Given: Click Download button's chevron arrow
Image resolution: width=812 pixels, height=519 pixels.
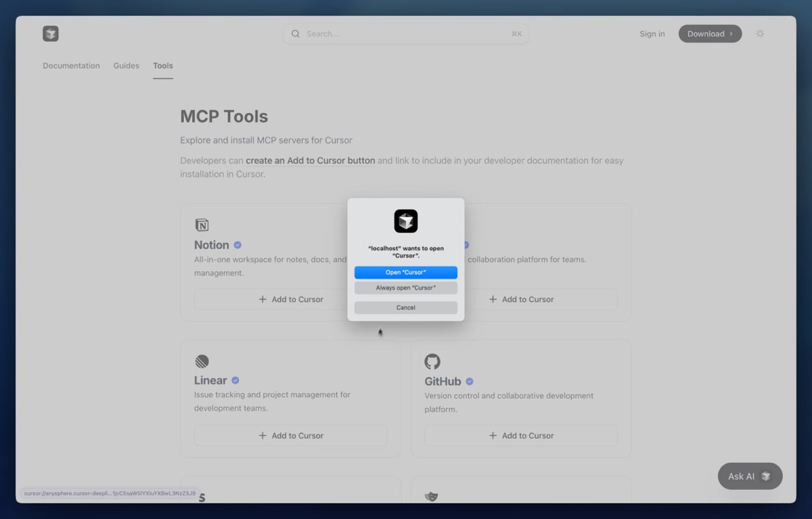Looking at the screenshot, I should point(731,34).
